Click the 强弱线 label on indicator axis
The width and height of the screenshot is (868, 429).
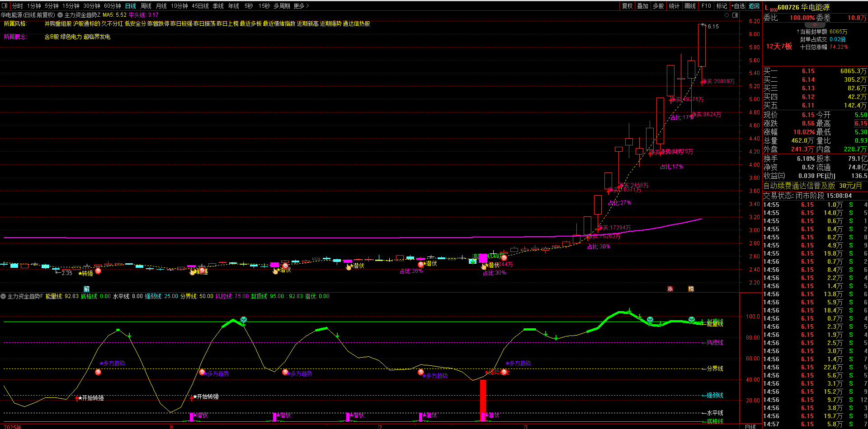[715, 395]
